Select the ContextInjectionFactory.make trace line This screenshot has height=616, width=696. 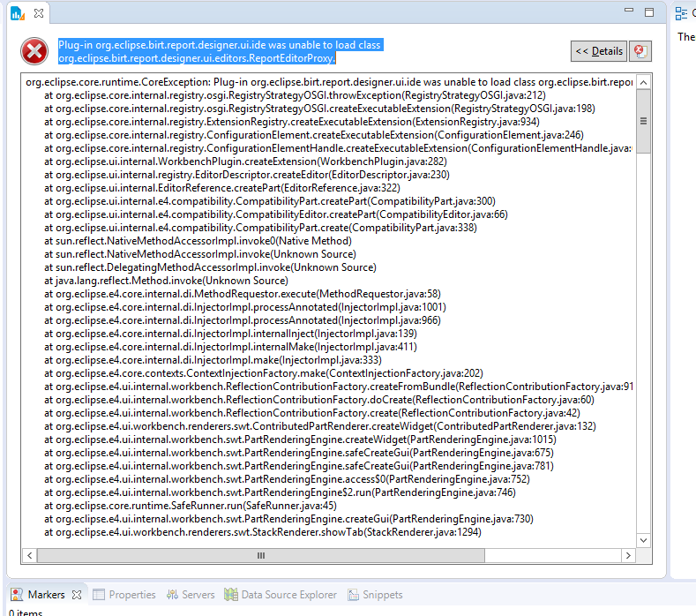coord(263,373)
